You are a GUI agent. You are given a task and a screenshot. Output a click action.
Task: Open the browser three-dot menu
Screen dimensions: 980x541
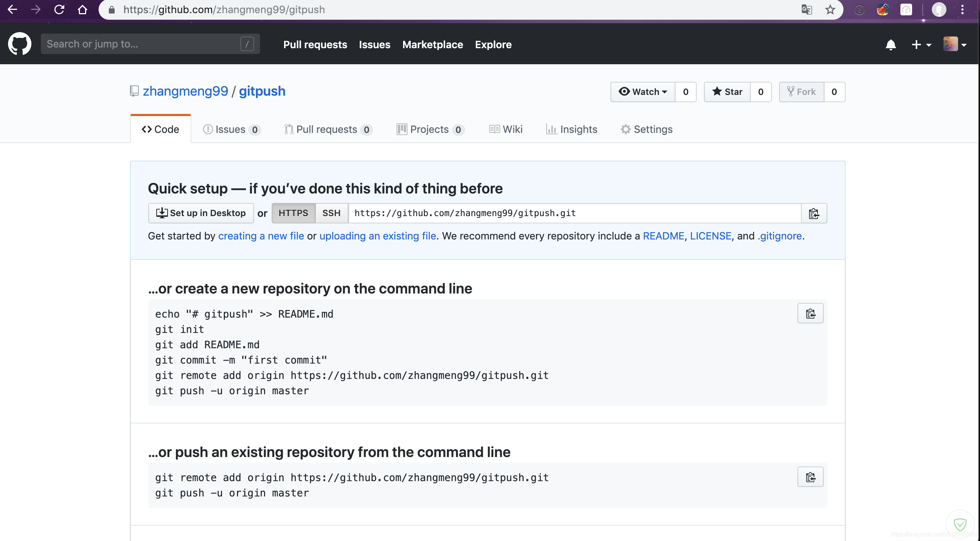(x=962, y=9)
